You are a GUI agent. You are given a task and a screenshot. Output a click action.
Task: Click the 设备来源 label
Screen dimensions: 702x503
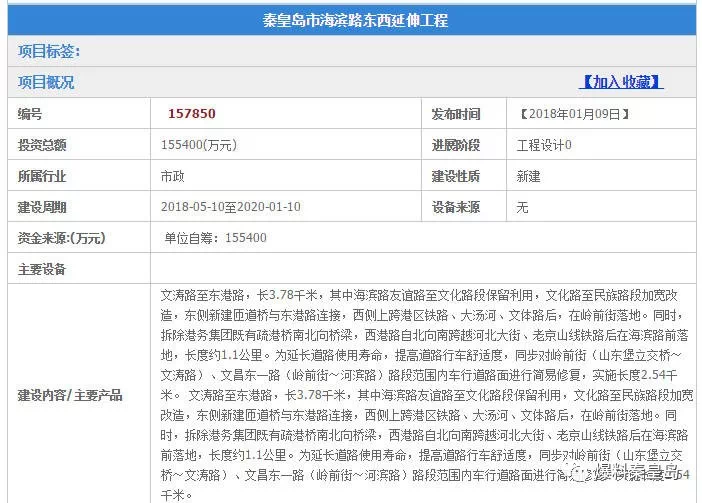455,207
